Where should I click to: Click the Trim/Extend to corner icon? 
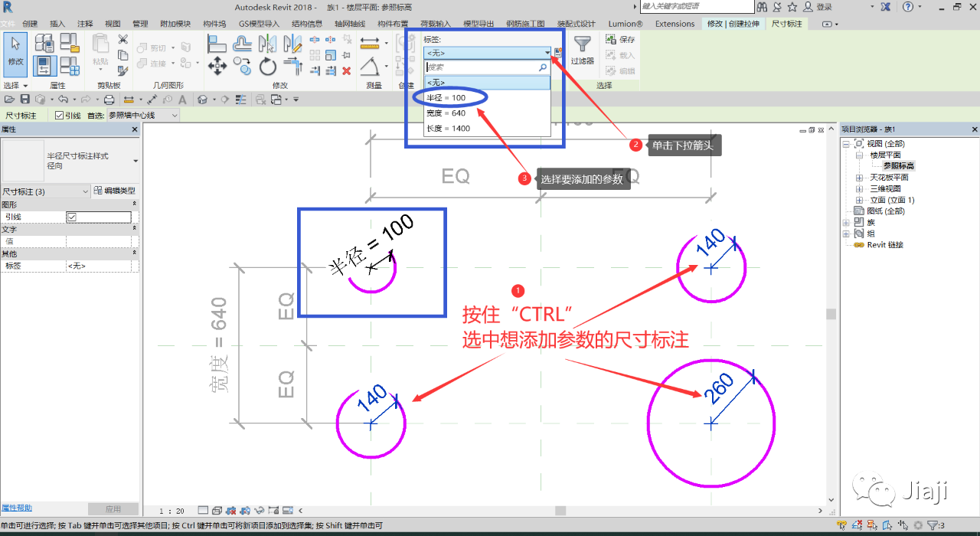(x=292, y=67)
